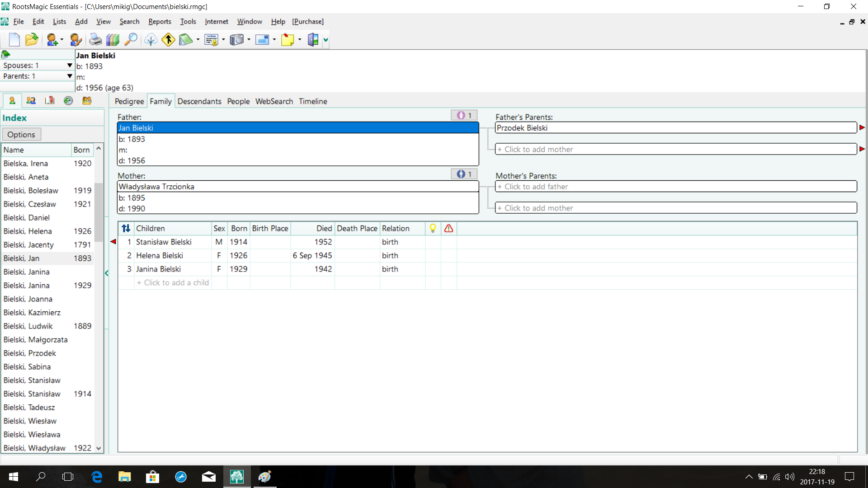
Task: Switch to the Pedigree tab
Action: point(129,101)
